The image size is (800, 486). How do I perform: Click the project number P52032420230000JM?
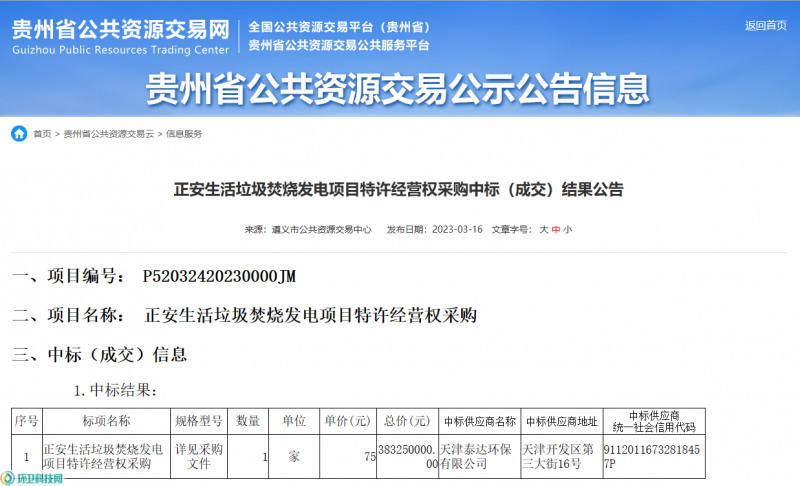click(x=219, y=275)
